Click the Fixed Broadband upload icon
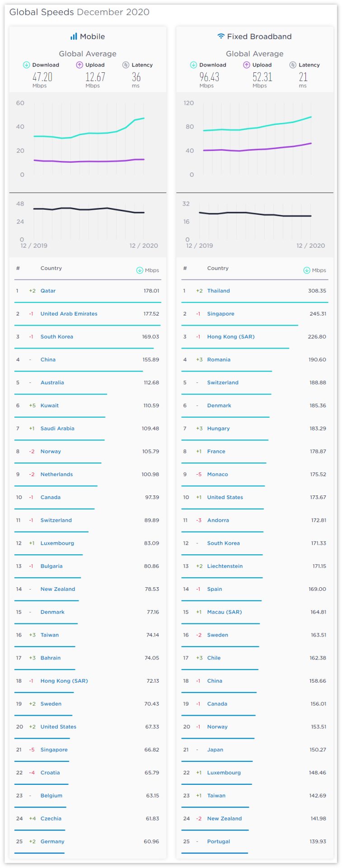This screenshot has width=342, height=868. click(247, 65)
